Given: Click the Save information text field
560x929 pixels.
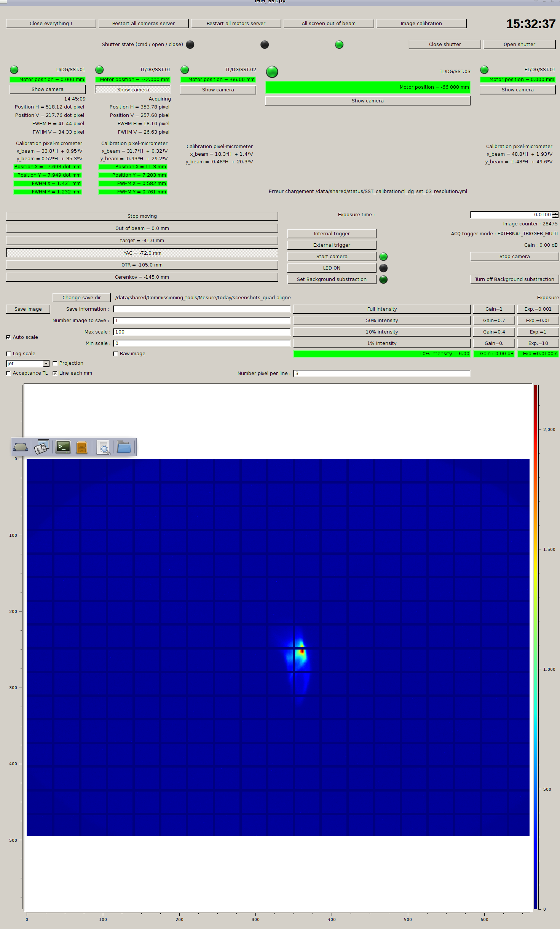Looking at the screenshot, I should pyautogui.click(x=202, y=309).
